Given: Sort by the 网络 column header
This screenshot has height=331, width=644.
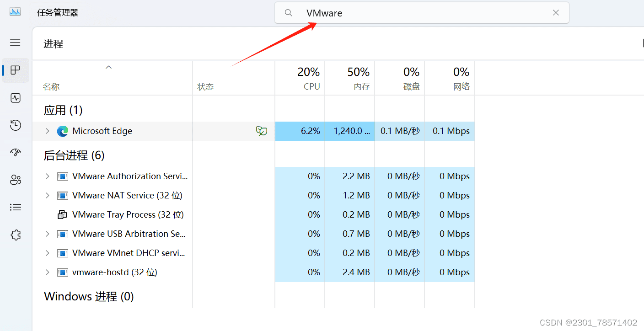Looking at the screenshot, I should 450,78.
